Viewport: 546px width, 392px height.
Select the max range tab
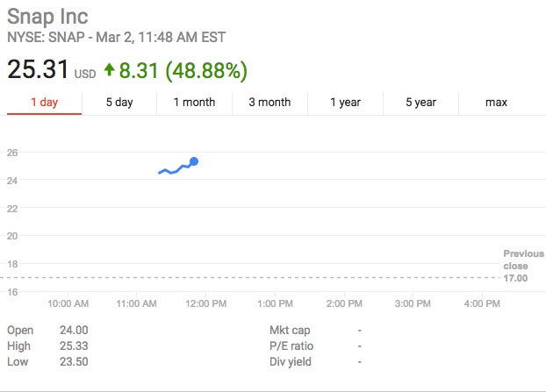(496, 103)
